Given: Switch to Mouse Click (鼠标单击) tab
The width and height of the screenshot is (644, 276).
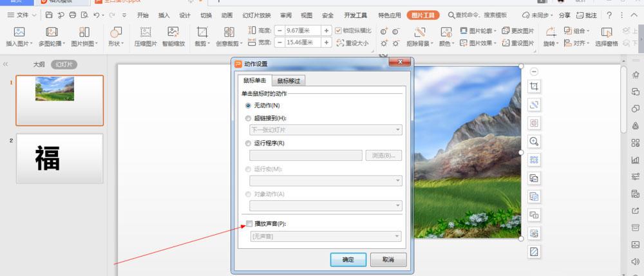Looking at the screenshot, I should (254, 80).
